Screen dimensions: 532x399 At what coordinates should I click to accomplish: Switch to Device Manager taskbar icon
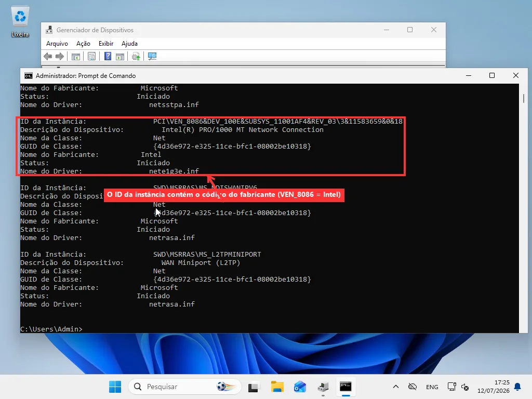(x=323, y=387)
